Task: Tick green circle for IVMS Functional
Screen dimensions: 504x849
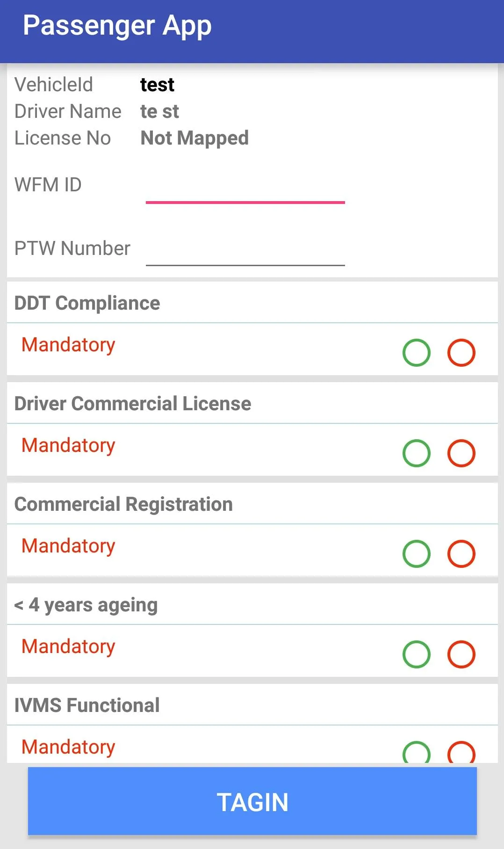Action: click(416, 752)
